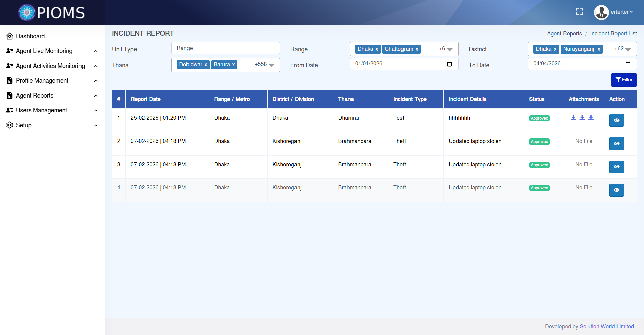Click the PIOMS logo

click(x=52, y=13)
